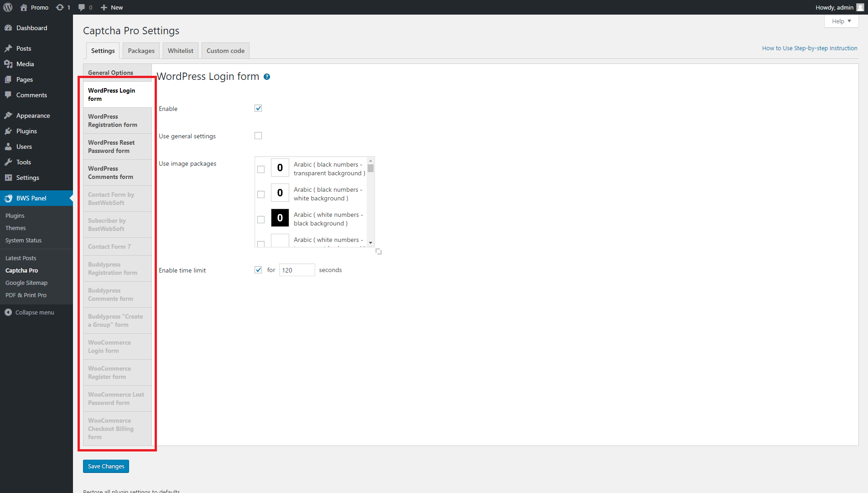Image resolution: width=868 pixels, height=493 pixels.
Task: Click the image packages list scroll up arrow
Action: (x=371, y=161)
